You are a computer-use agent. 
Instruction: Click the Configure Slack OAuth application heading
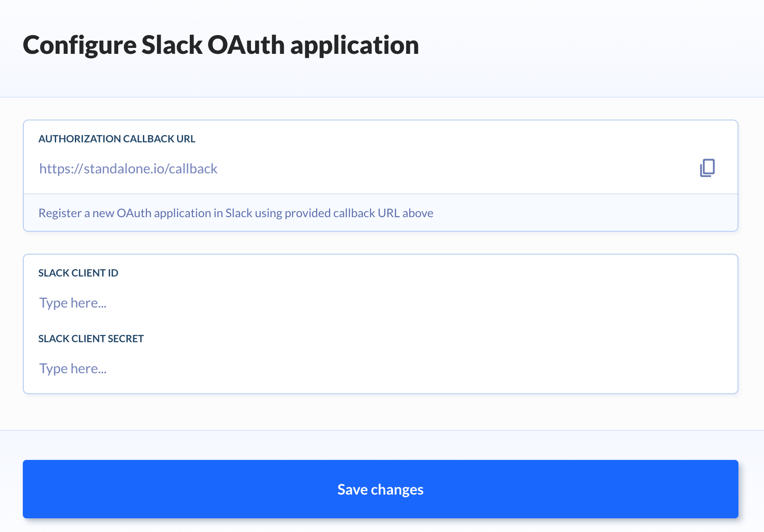click(x=221, y=45)
